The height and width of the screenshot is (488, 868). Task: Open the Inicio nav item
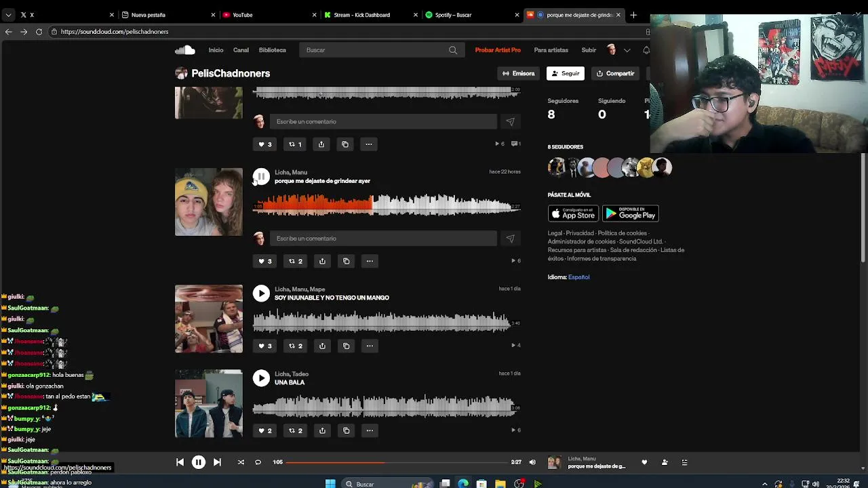[x=216, y=50]
